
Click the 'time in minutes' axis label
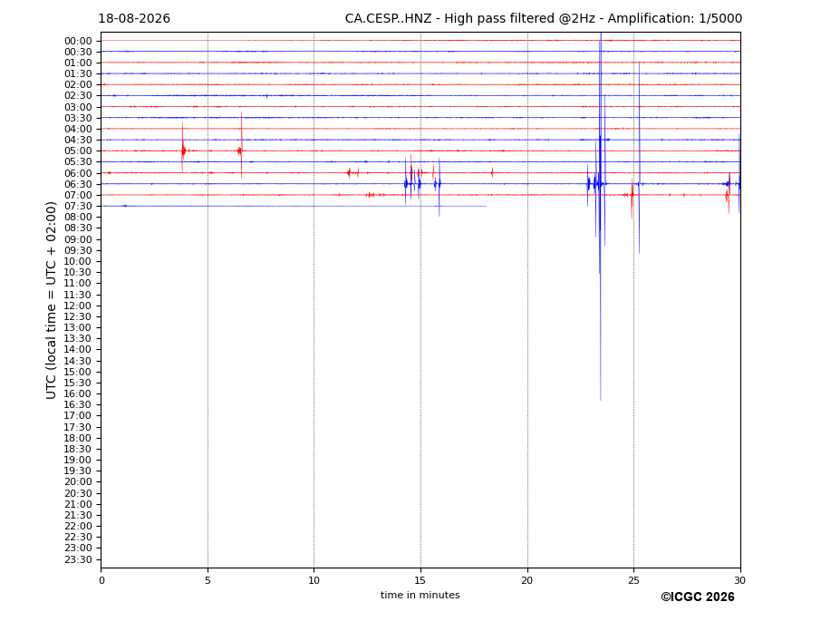(x=420, y=595)
